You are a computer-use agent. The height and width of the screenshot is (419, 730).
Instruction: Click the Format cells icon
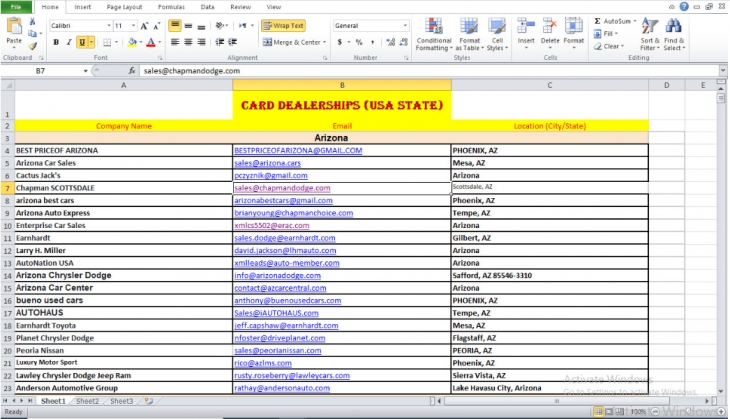[x=574, y=27]
